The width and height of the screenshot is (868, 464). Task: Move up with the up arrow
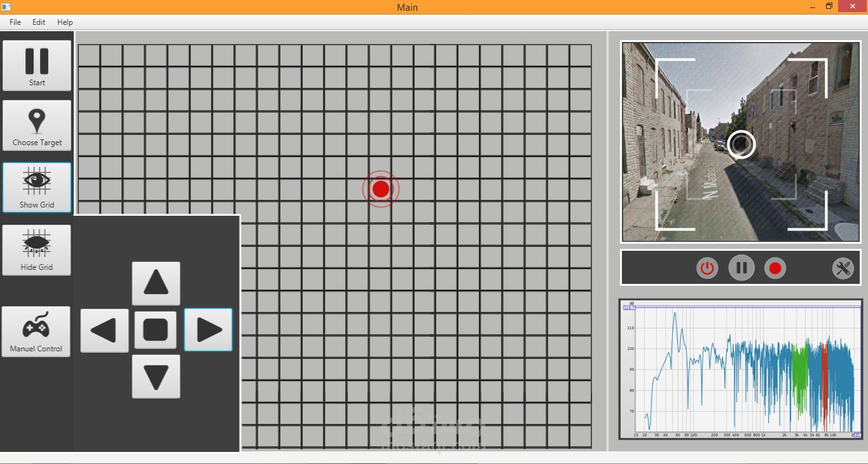coord(156,283)
